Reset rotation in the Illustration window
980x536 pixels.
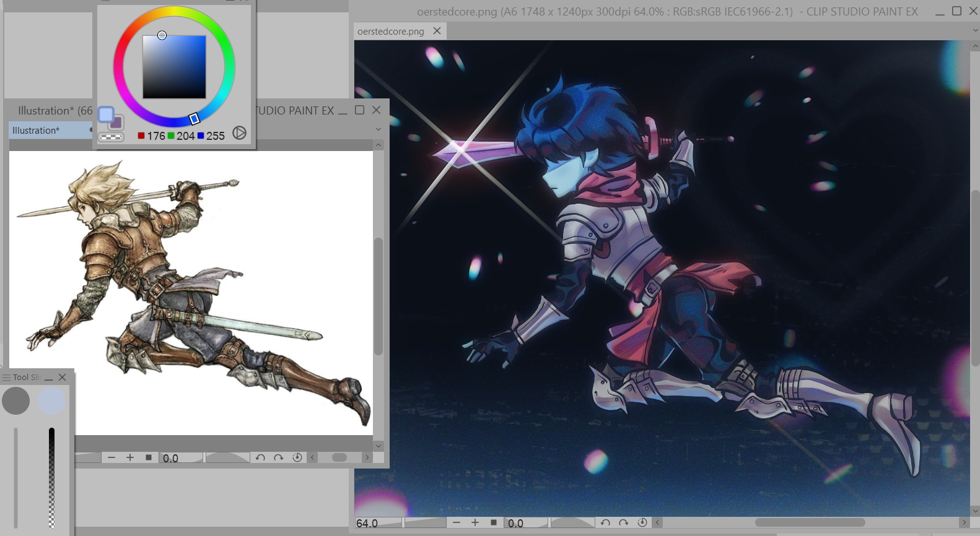click(297, 457)
